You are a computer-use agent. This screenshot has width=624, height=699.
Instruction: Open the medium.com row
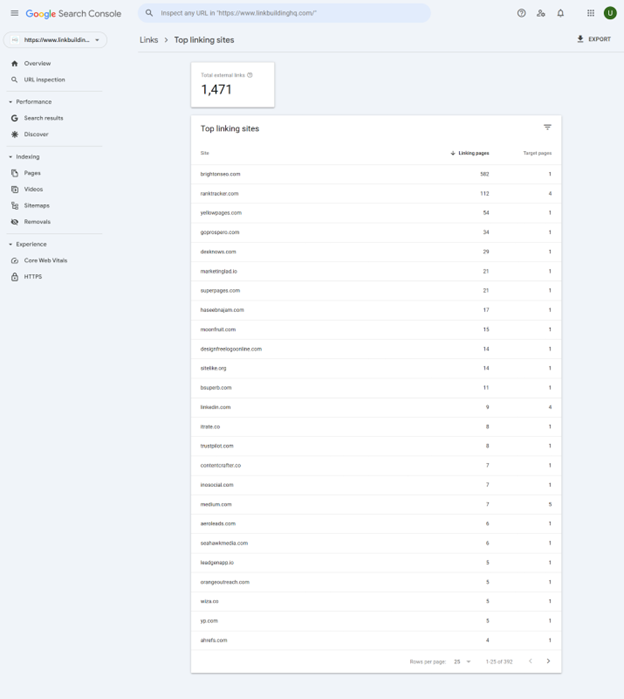[376, 504]
